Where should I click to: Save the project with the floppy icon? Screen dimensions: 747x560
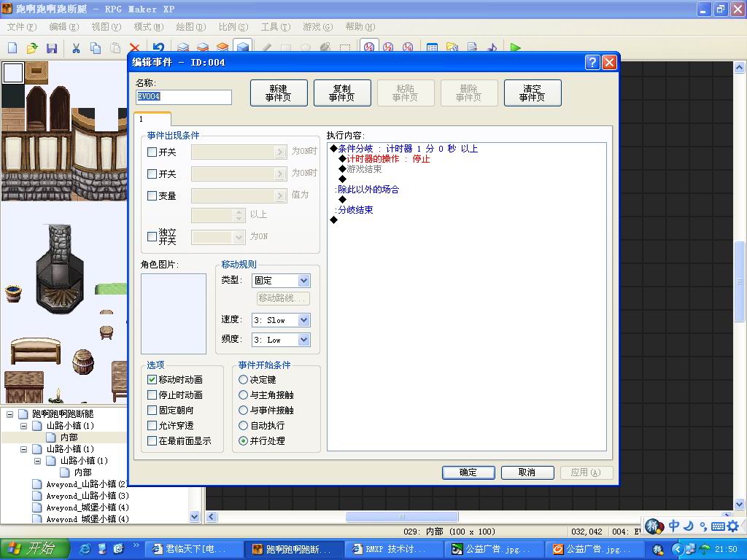pyautogui.click(x=52, y=47)
